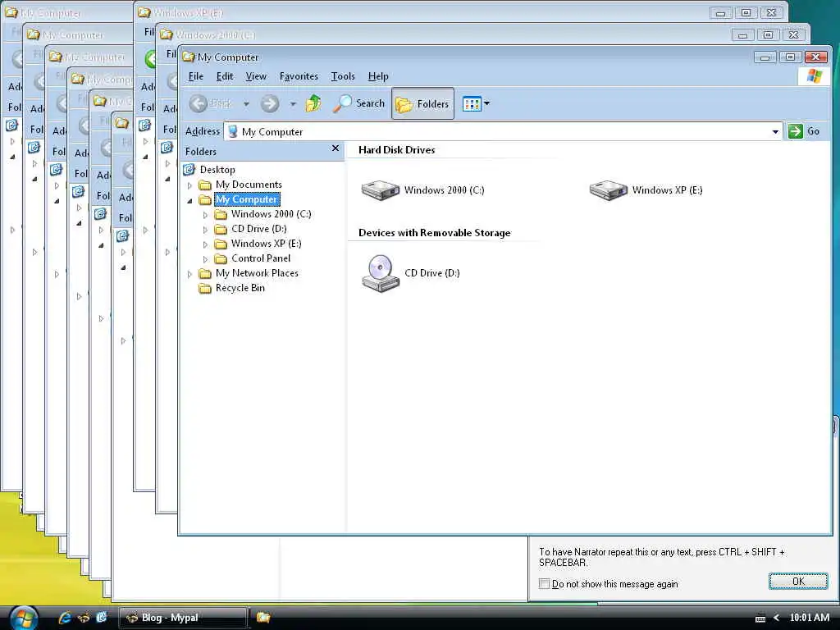Select Windows XP (E:) folder icon in tree
This screenshot has width=840, height=630.
(221, 244)
